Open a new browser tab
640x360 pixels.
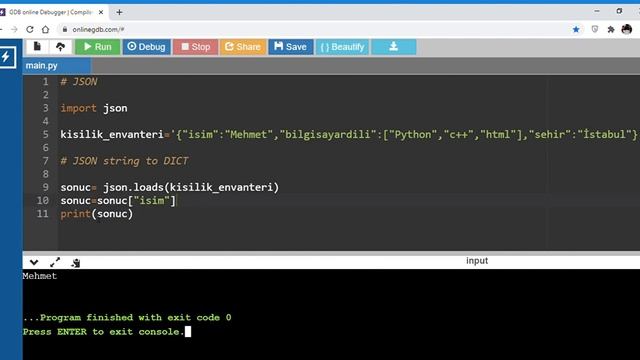click(x=119, y=12)
